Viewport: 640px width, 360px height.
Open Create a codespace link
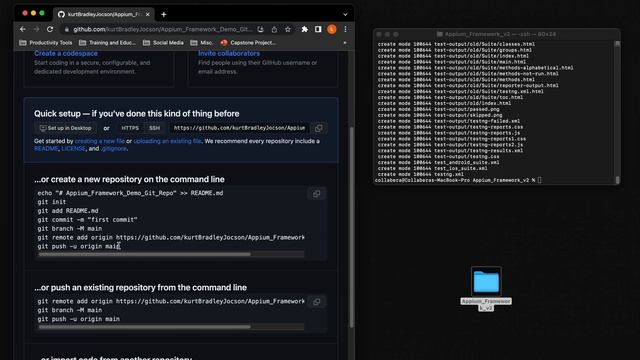(x=66, y=53)
